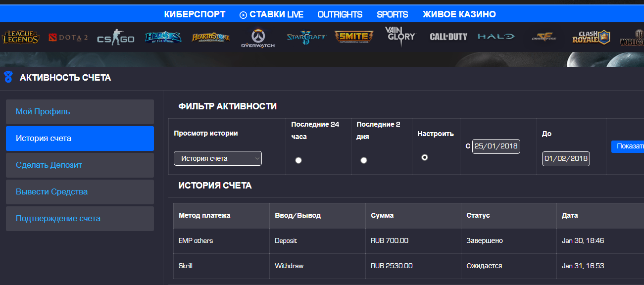Click the CS:GO game icon
The image size is (644, 285).
115,36
